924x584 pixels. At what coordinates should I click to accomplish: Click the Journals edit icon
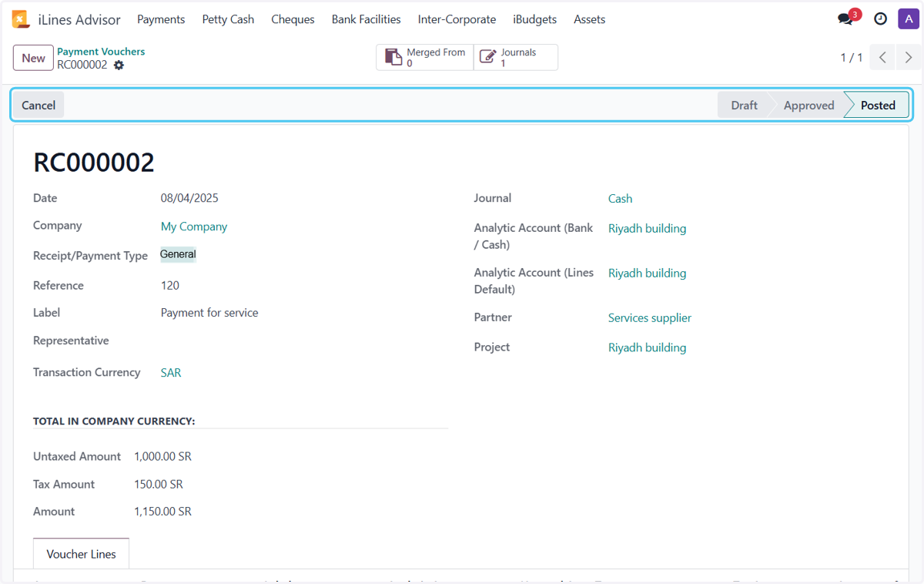pos(488,58)
